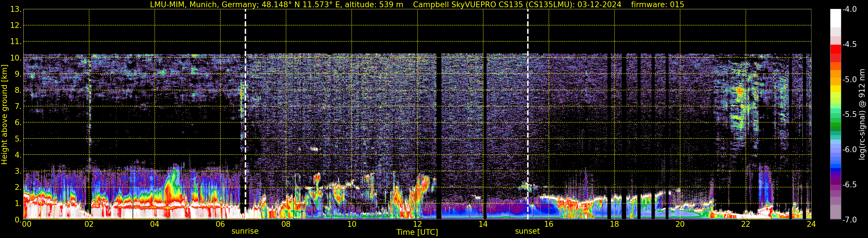Click the 'Height above ground [km]' axis title
This screenshot has height=238, width=868.
click(4, 115)
